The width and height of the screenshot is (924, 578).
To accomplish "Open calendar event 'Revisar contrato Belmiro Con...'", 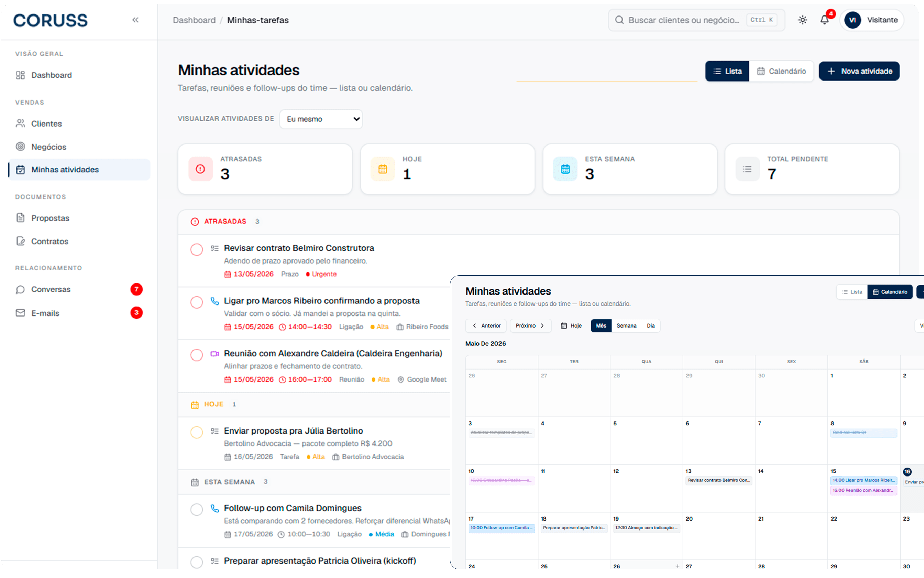I will click(x=719, y=481).
